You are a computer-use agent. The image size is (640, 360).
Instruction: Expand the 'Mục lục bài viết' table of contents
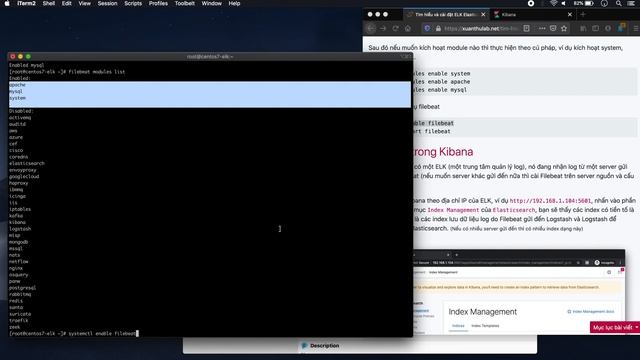(615, 327)
